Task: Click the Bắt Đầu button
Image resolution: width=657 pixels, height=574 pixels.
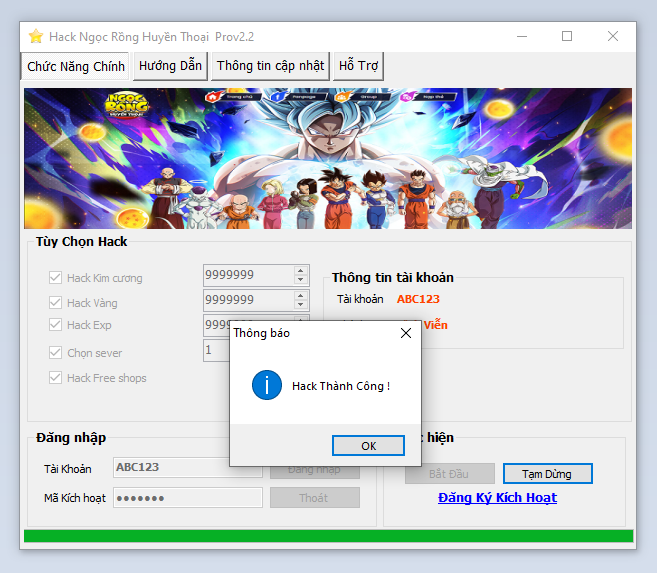Action: tap(449, 474)
